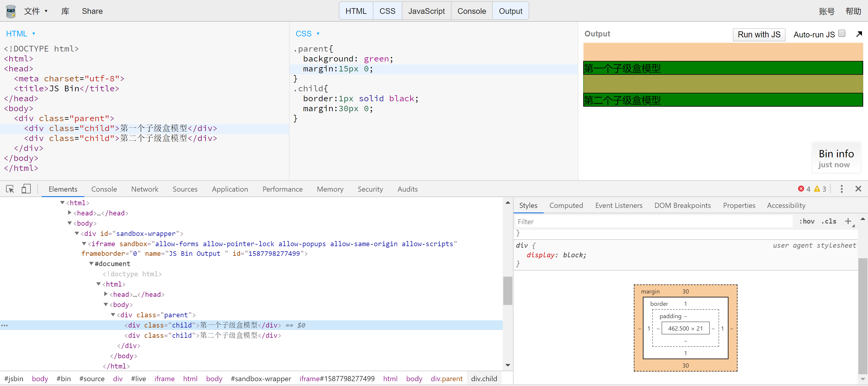Click the Run with JS button
The width and height of the screenshot is (868, 386).
[x=759, y=34]
